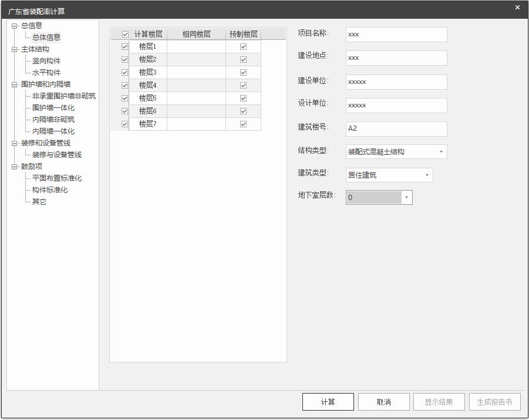Click the 计算 button
529x420 pixels.
[328, 402]
